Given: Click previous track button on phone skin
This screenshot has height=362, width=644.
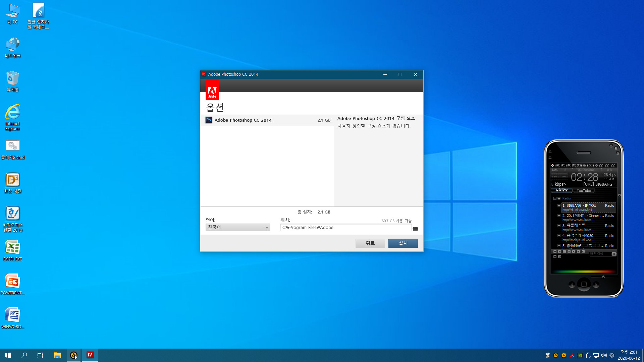Looking at the screenshot, I should (x=572, y=285).
